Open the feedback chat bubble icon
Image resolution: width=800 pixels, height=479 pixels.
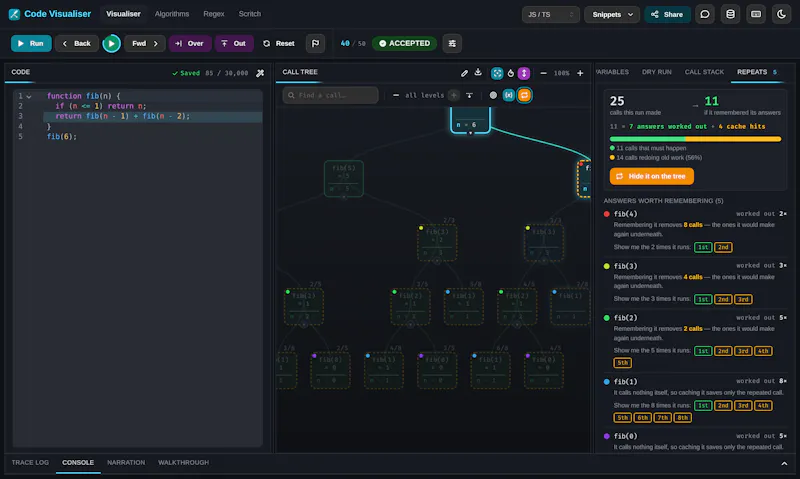pyautogui.click(x=705, y=14)
